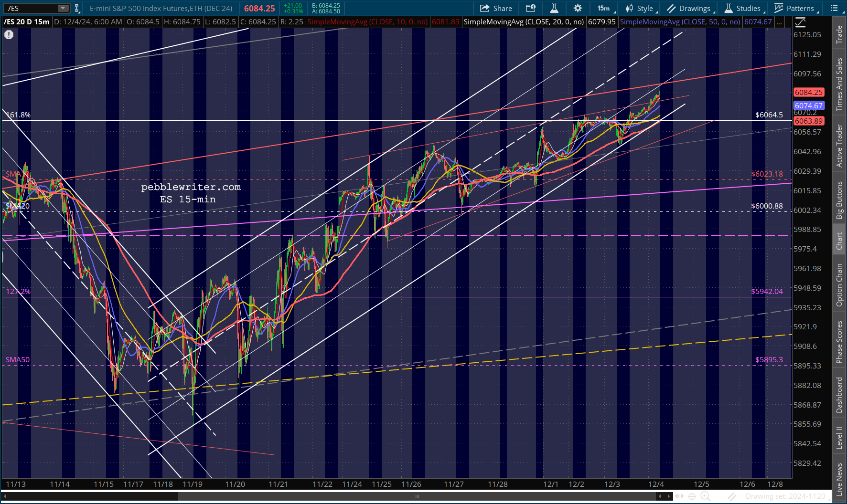Viewport: 847px width, 504px height.
Task: Open the chart settings gear
Action: 578,8
